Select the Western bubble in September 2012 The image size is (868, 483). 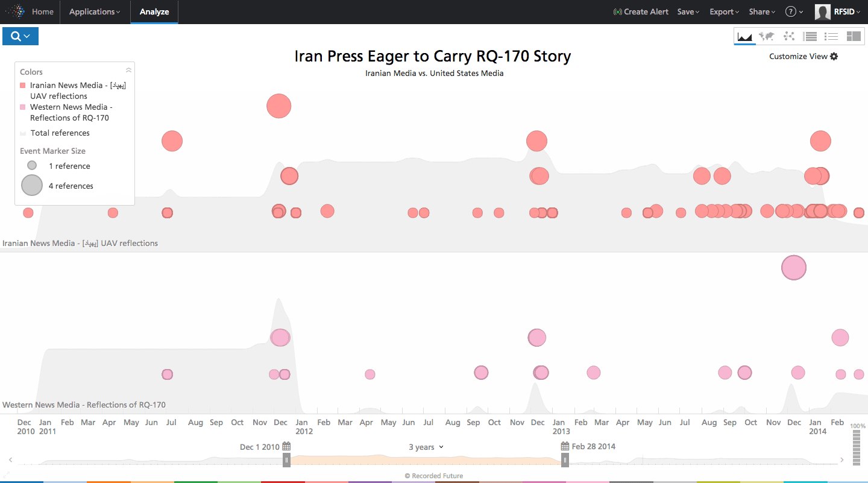tap(481, 373)
